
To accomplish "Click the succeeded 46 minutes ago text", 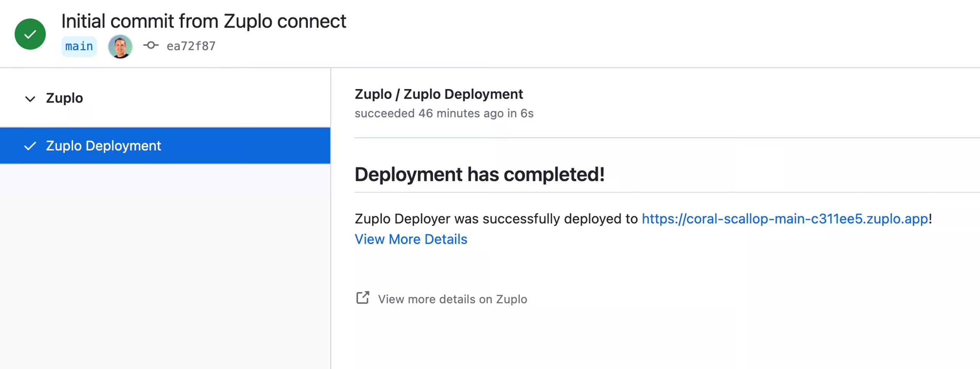I will 444,113.
